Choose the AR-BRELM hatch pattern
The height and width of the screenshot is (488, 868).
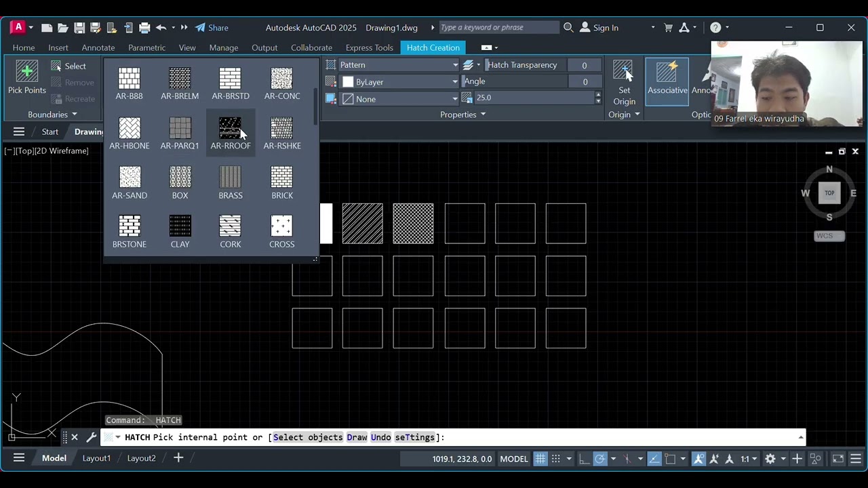[180, 83]
